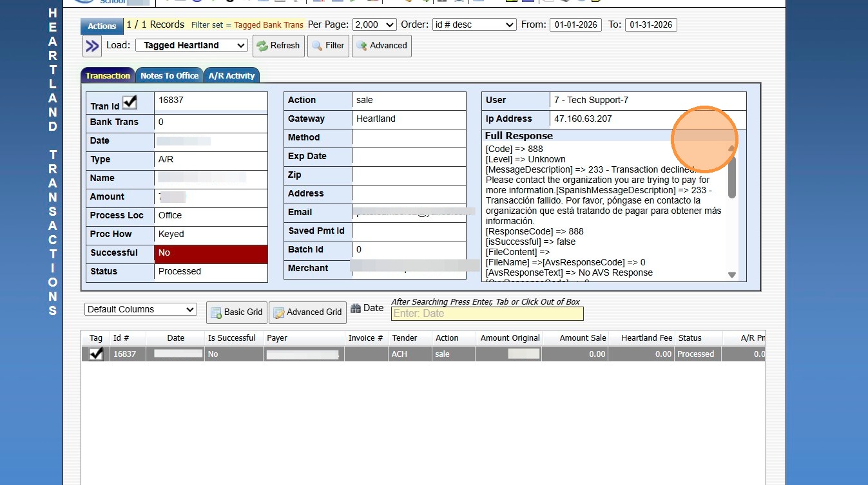Viewport: 868px width, 485px height.
Task: Expand the Load dropdown set to Tagged Heartland
Action: click(191, 45)
